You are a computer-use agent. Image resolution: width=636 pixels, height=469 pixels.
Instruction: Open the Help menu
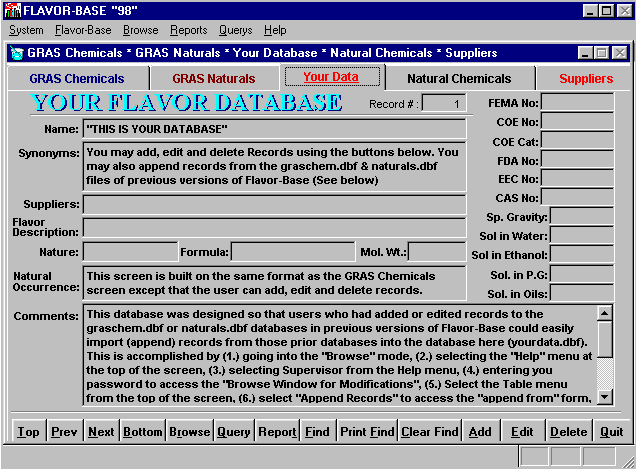pyautogui.click(x=275, y=30)
